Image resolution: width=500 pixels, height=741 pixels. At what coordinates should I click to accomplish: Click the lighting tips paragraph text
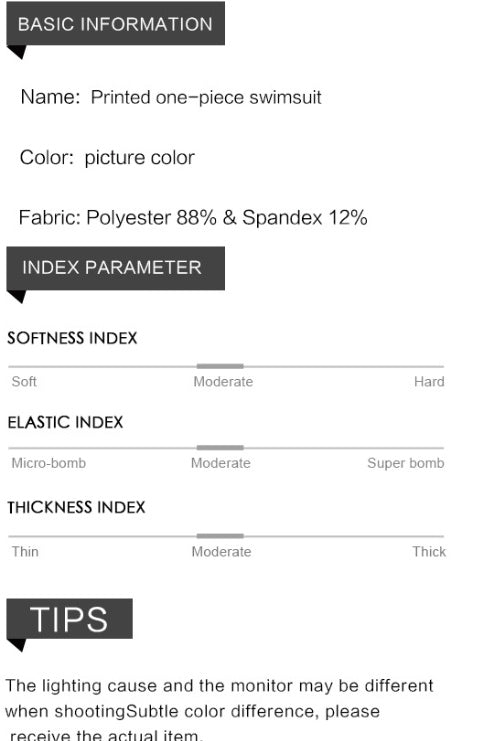tap(219, 709)
